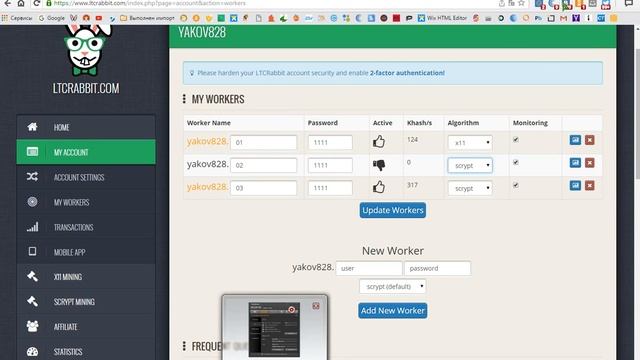Open Account Settings in sidebar
640x360 pixels.
86,177
